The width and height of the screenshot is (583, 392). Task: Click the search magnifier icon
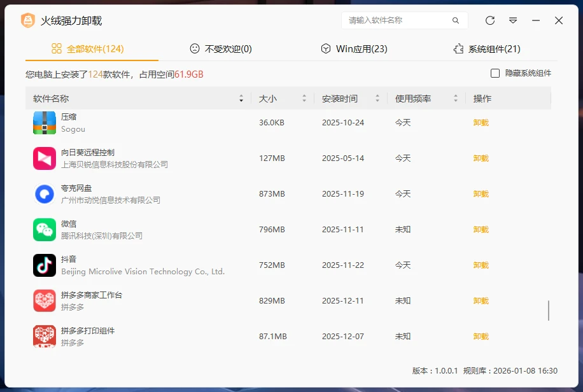(456, 20)
